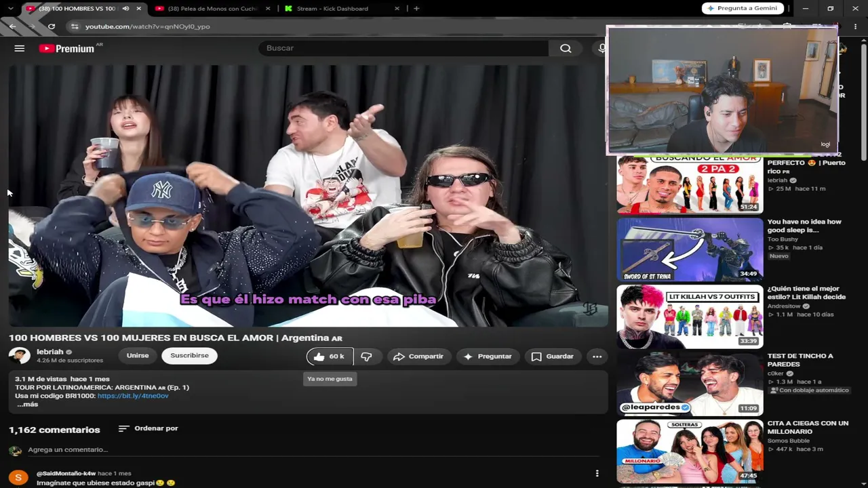Screen dimensions: 868x488
Task: Open the YouTube guide hamburger menu
Action: (x=19, y=48)
